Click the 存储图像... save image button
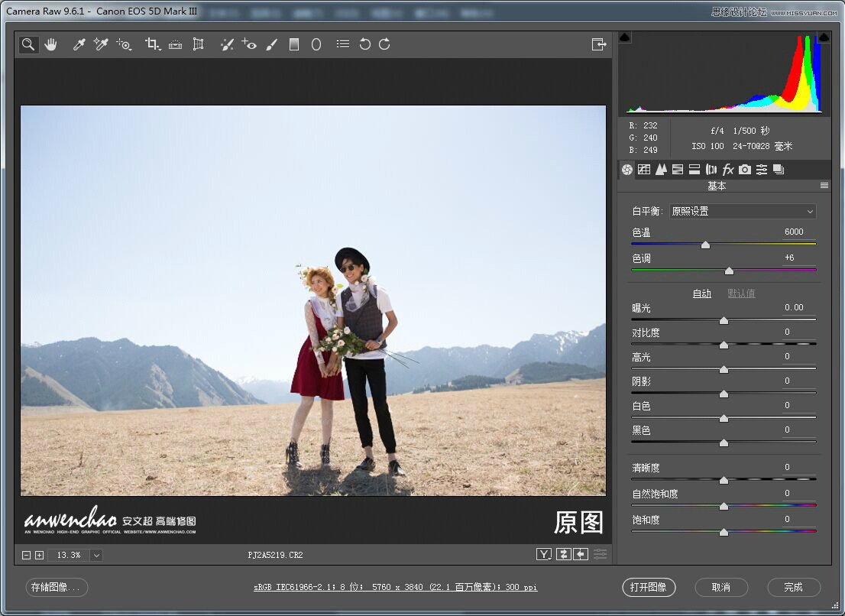 click(x=57, y=588)
